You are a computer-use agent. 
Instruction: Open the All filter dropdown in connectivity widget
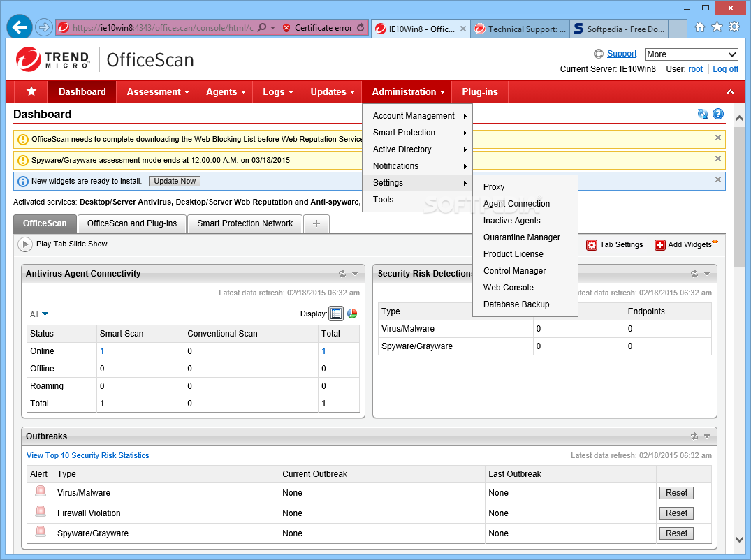(39, 314)
